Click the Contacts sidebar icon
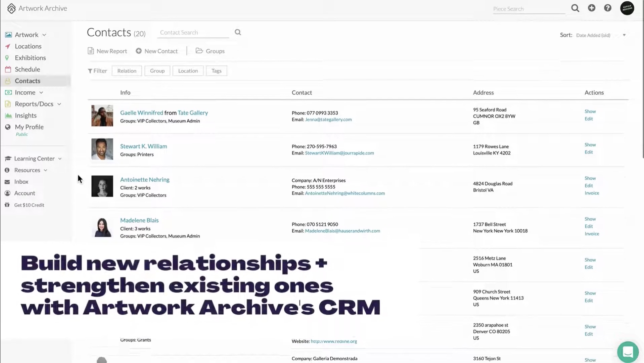 click(x=8, y=81)
